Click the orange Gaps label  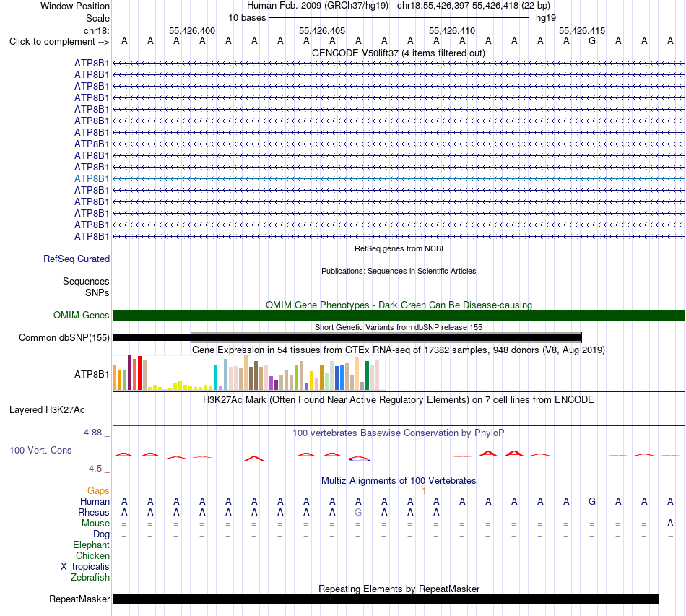click(98, 491)
